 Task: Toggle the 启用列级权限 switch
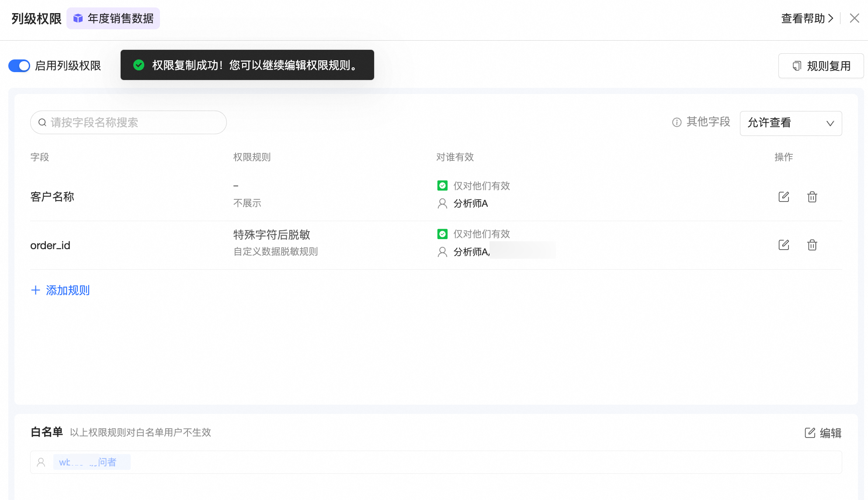coord(19,66)
